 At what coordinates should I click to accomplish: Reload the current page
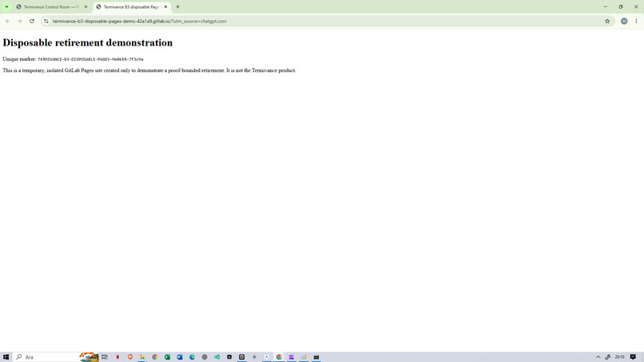click(32, 21)
